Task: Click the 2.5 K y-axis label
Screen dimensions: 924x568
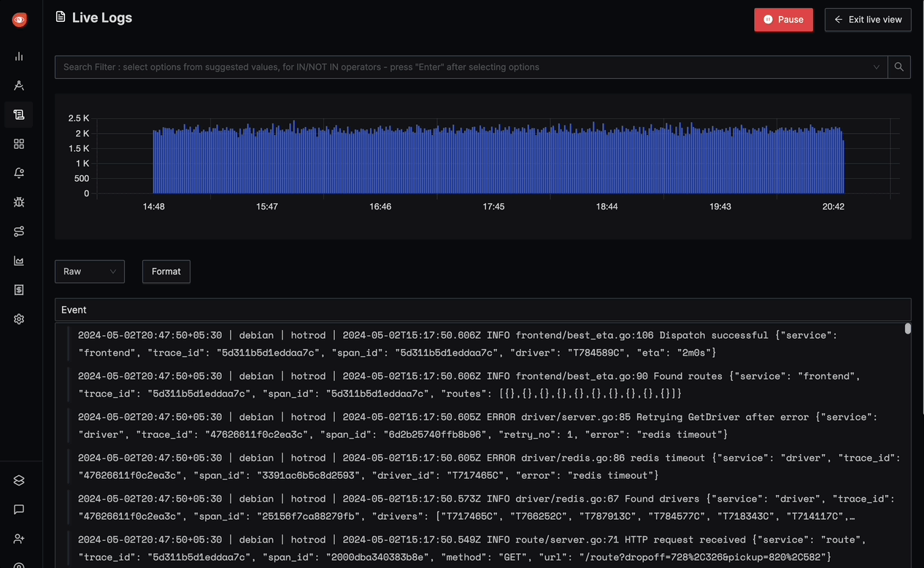Action: pyautogui.click(x=79, y=118)
